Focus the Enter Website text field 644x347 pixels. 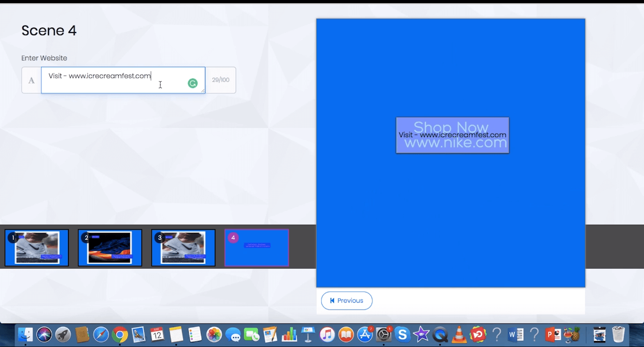[123, 80]
